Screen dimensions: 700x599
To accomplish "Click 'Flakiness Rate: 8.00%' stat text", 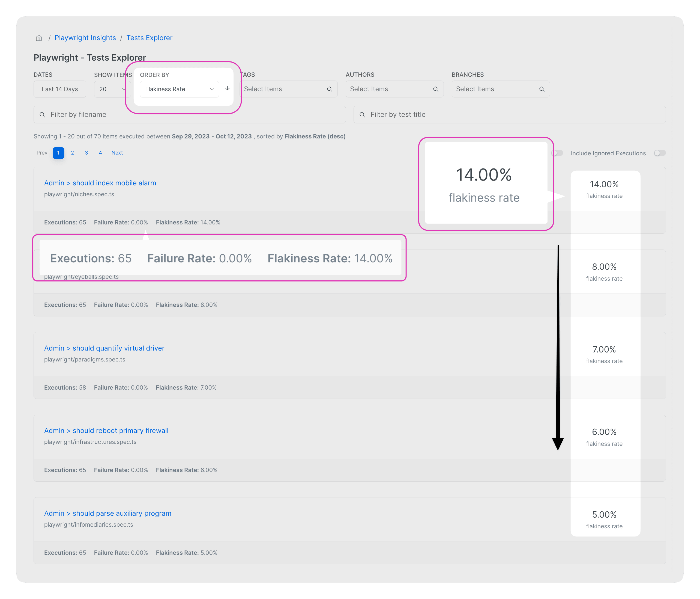I will [187, 305].
